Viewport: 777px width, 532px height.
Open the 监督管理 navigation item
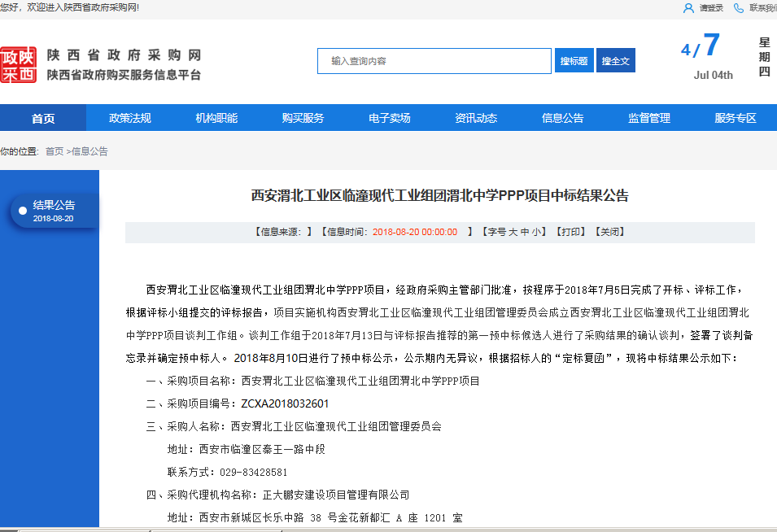pos(649,118)
